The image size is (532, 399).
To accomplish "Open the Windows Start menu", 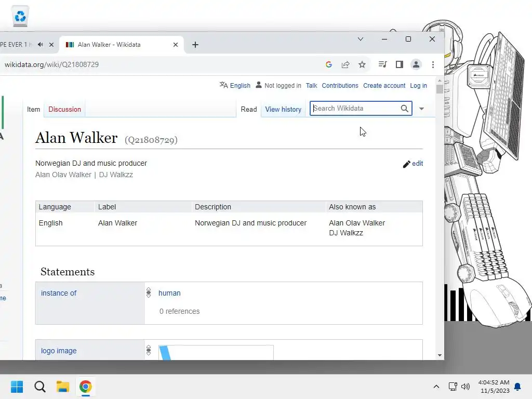I will pyautogui.click(x=17, y=387).
